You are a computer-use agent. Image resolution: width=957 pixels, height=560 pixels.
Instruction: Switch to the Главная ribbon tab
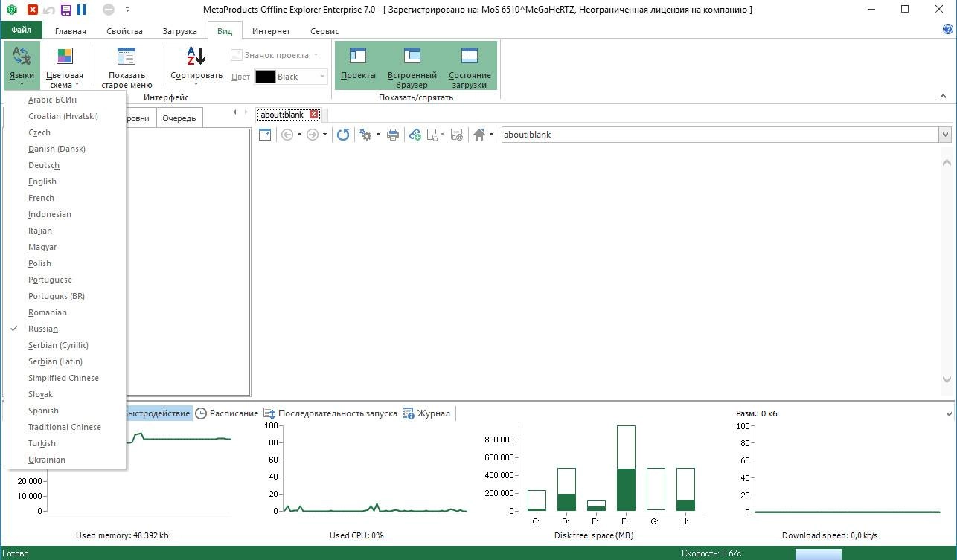(71, 31)
